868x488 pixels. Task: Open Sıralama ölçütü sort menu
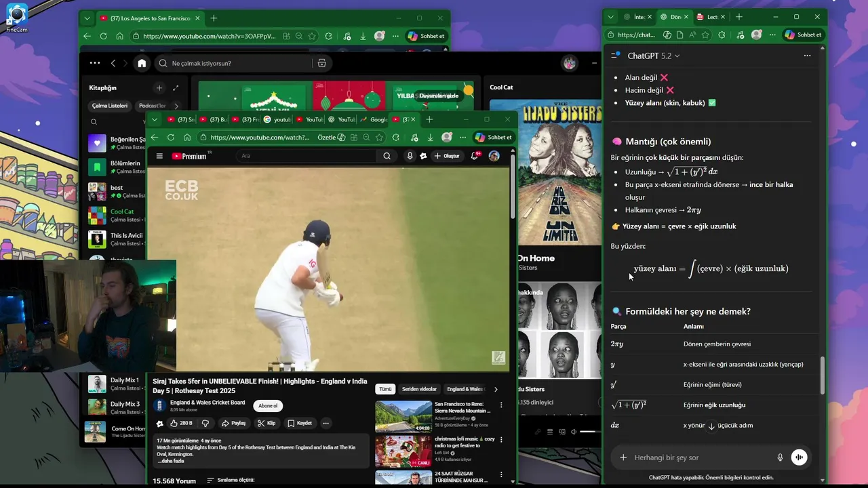(x=230, y=480)
